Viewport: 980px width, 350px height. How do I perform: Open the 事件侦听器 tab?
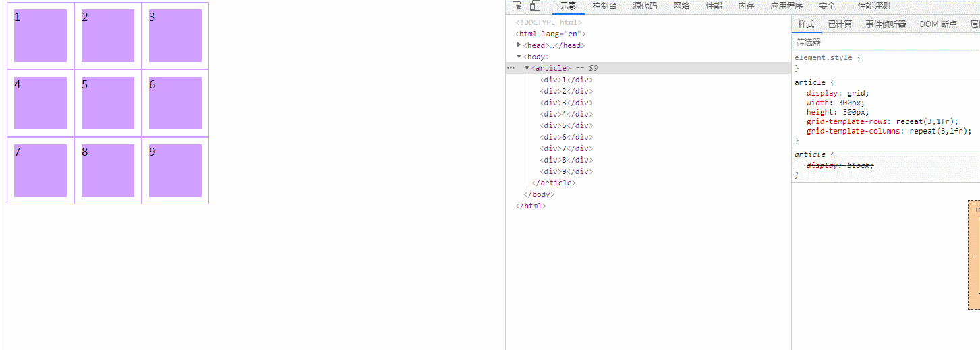(x=886, y=24)
